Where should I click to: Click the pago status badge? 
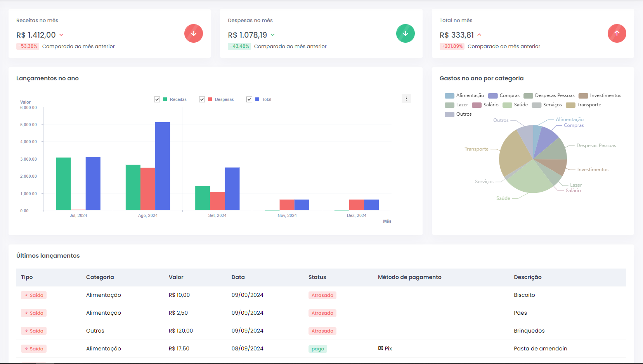click(x=317, y=349)
